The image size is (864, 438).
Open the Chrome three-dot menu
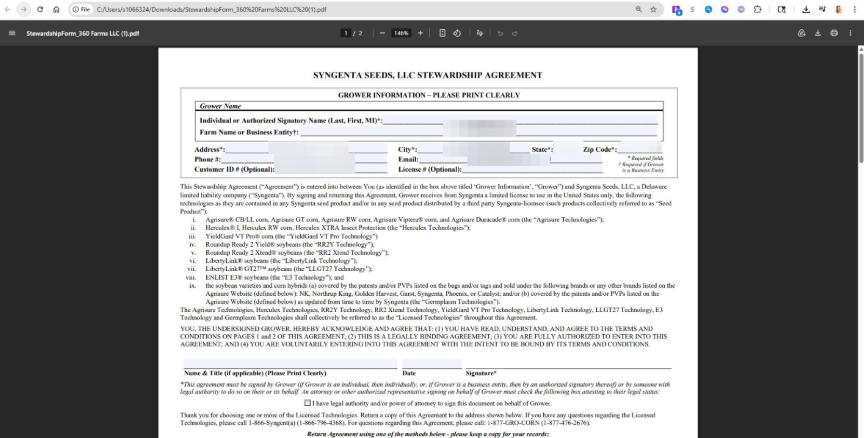(855, 9)
